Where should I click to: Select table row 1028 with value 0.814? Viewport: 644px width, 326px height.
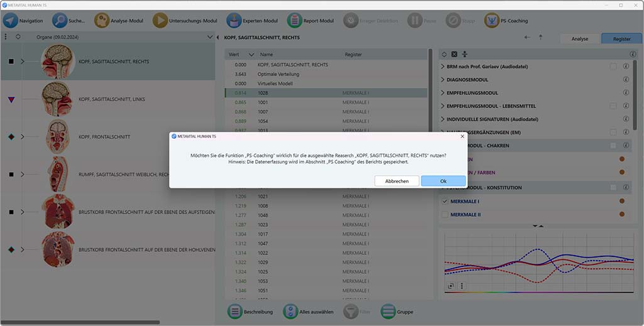click(x=326, y=93)
